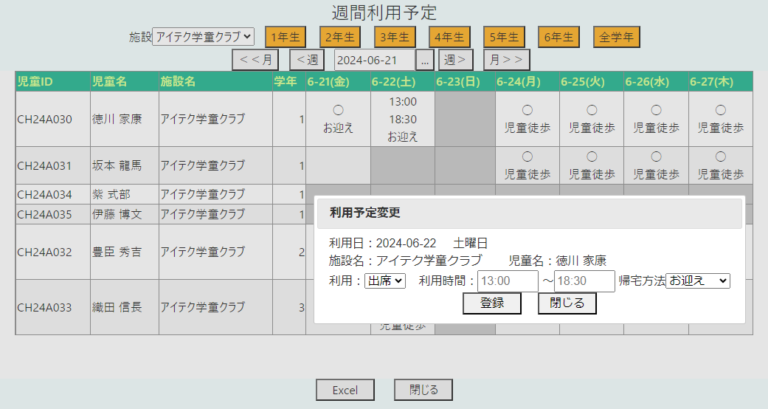
Task: Click the date field showing 2024-06-21
Action: [x=373, y=60]
